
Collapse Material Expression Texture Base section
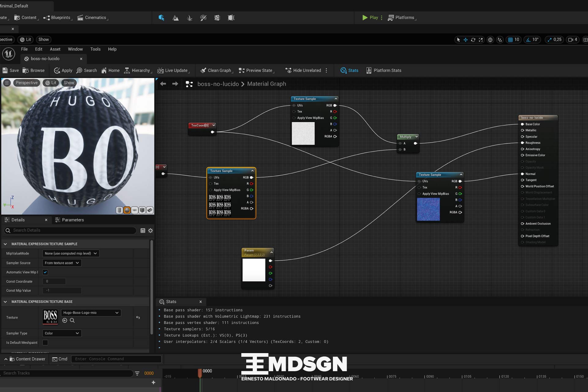pos(5,302)
